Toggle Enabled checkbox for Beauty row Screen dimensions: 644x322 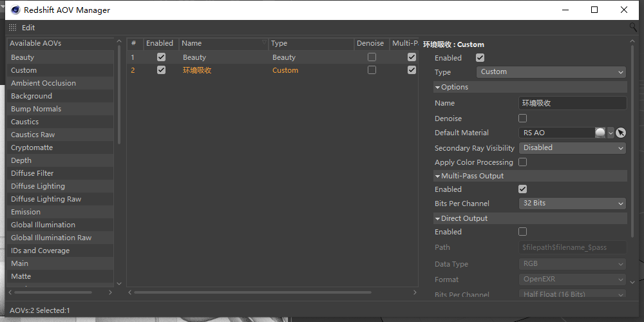162,57
